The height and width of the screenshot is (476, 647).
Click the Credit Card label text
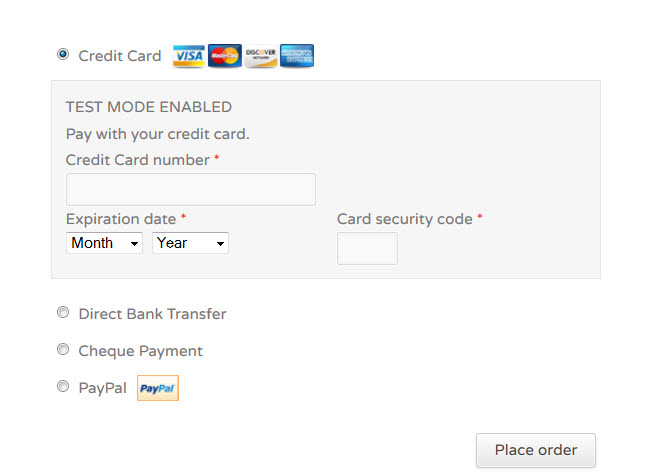120,56
